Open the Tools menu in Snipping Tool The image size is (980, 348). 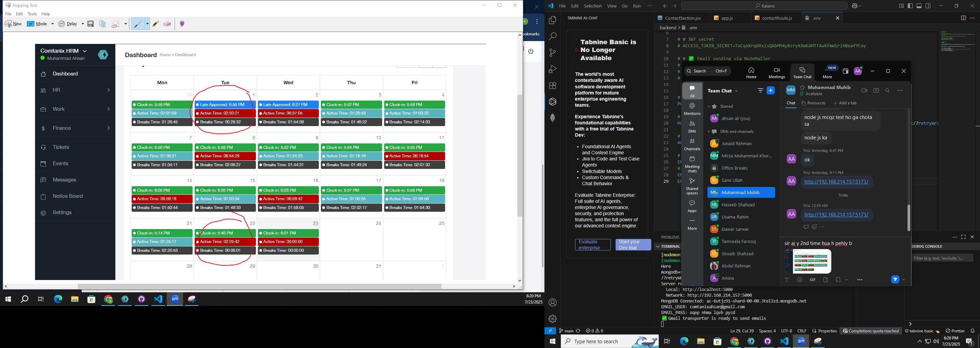(x=32, y=14)
